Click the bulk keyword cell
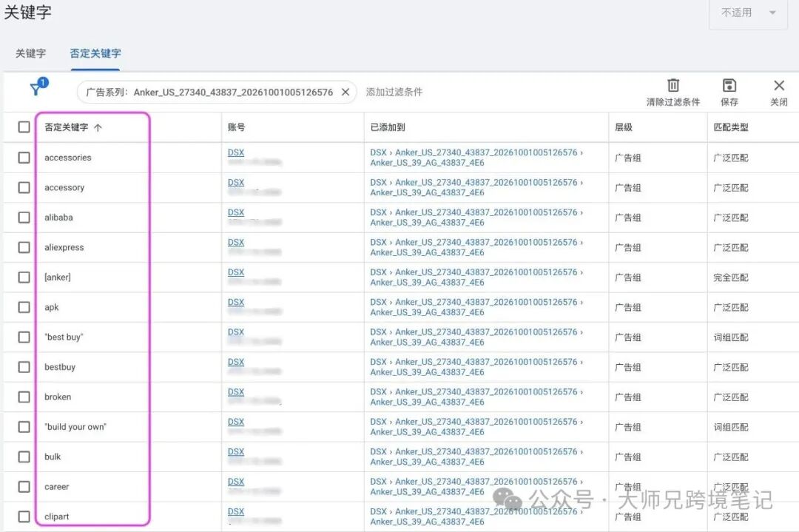The image size is (799, 532). [53, 457]
